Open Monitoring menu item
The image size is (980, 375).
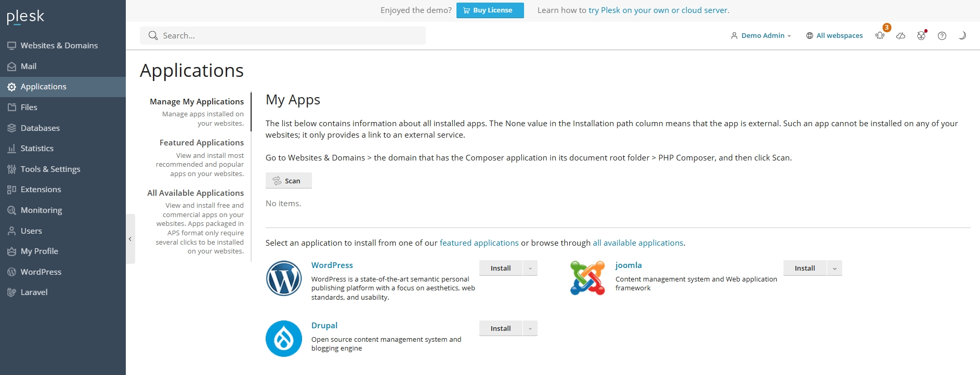pyautogui.click(x=63, y=210)
